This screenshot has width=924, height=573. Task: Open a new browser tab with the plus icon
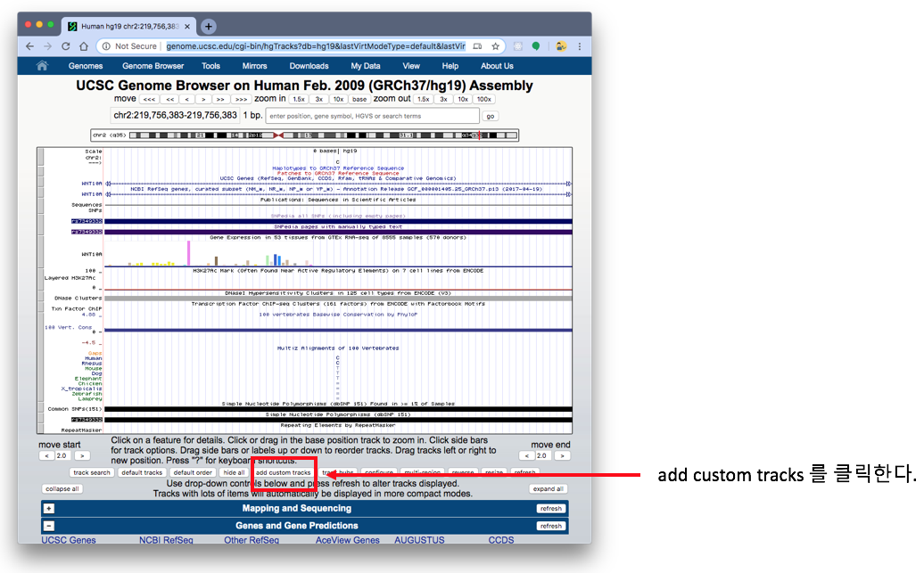pos(208,27)
